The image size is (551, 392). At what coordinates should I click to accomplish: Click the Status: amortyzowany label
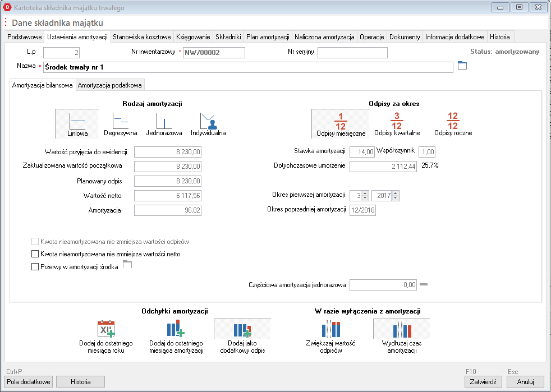pos(504,52)
